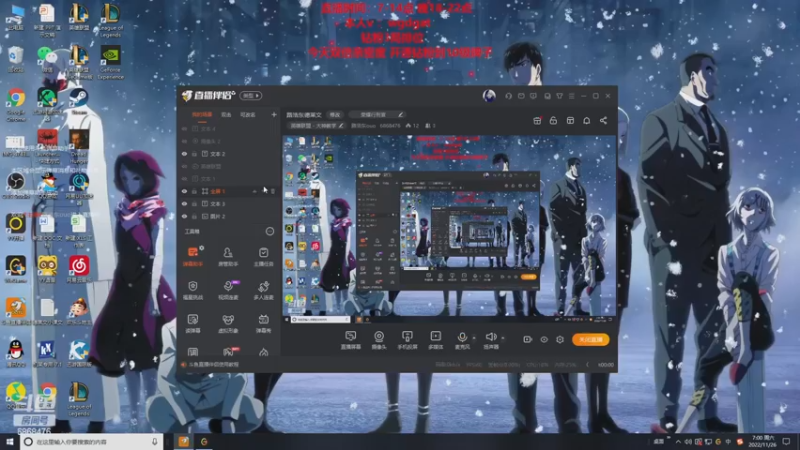The height and width of the screenshot is (450, 800).
Task: Open Google Chrome desktop shortcut
Action: pos(16,105)
